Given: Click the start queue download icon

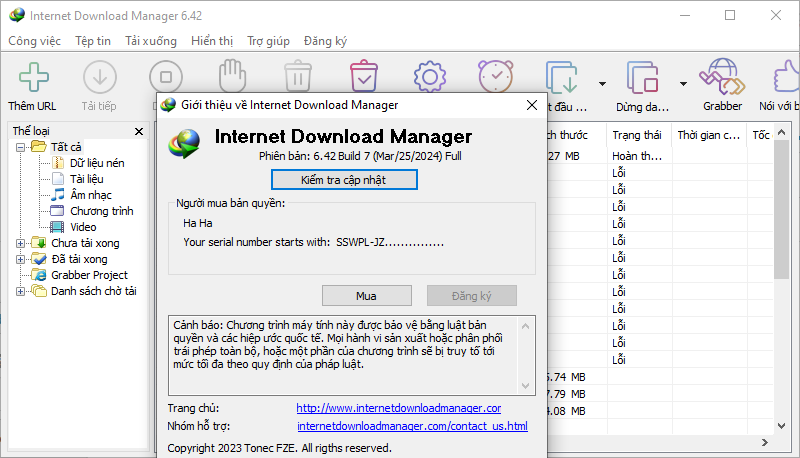Looking at the screenshot, I should (x=562, y=77).
